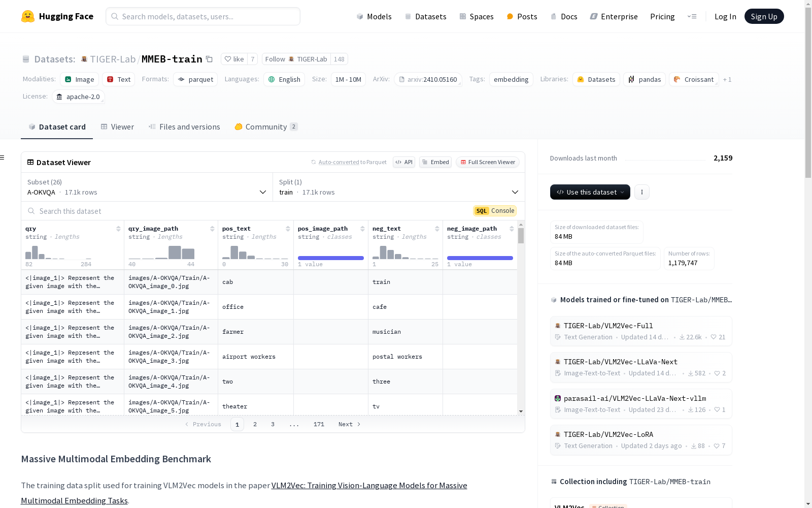Image resolution: width=812 pixels, height=508 pixels.
Task: Switch to the Viewer tab
Action: (x=117, y=127)
